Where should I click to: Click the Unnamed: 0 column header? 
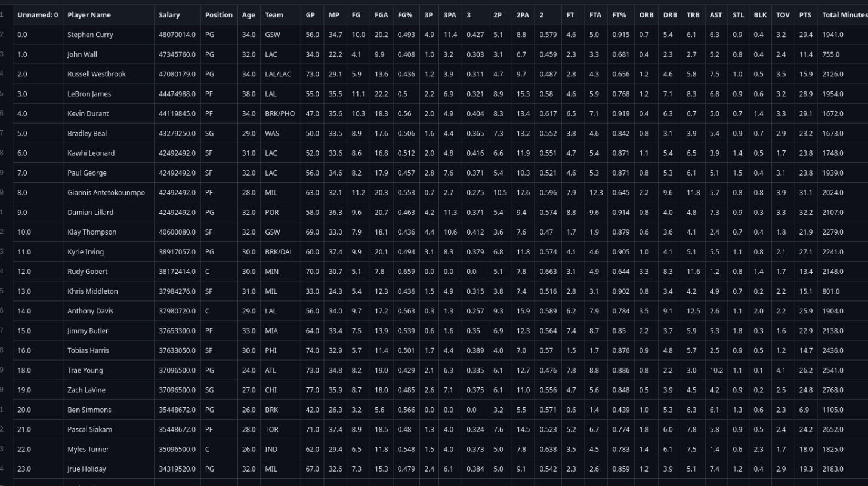click(38, 15)
